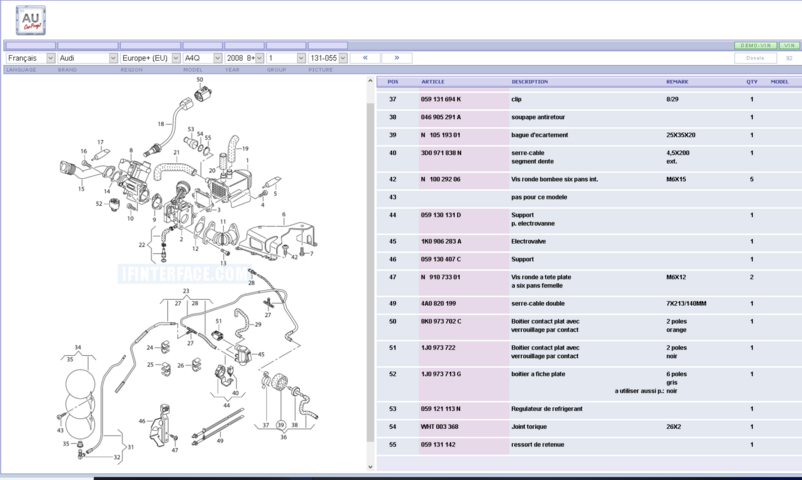
Task: Click part 50 connector in the diagram
Action: click(x=203, y=94)
